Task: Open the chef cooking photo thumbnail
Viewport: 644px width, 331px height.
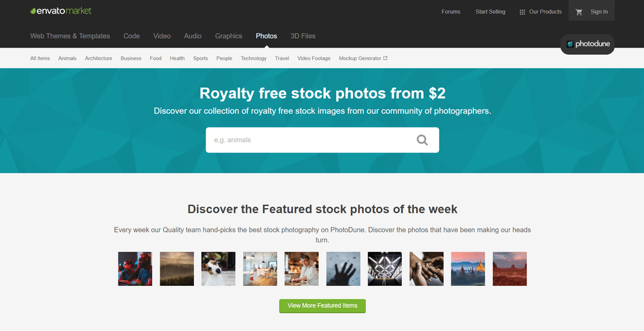Action: [x=301, y=269]
